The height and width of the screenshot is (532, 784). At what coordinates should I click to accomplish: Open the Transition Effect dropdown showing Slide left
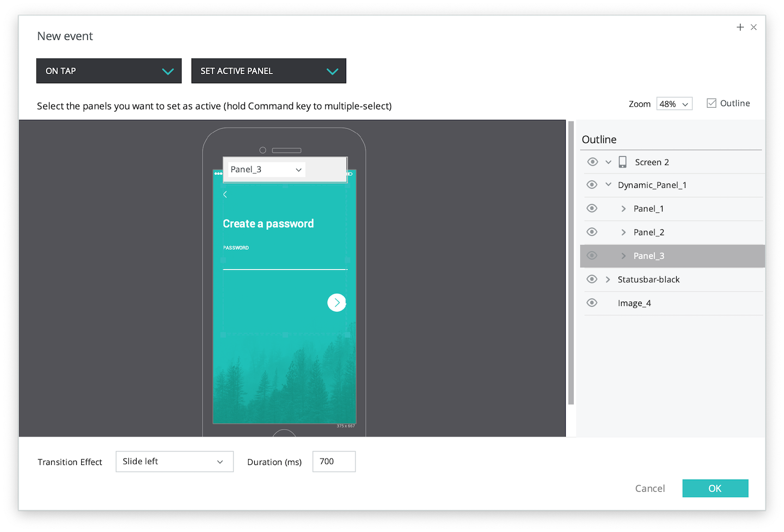[x=174, y=461]
